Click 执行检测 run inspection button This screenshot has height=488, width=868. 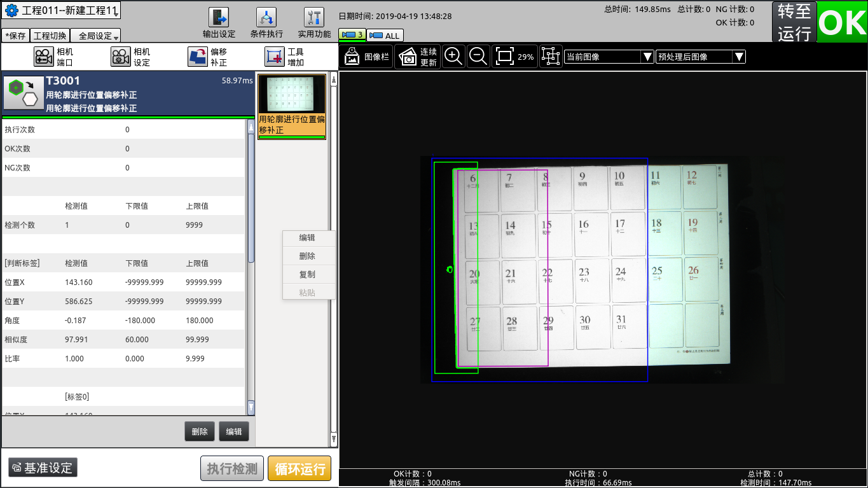pyautogui.click(x=232, y=469)
